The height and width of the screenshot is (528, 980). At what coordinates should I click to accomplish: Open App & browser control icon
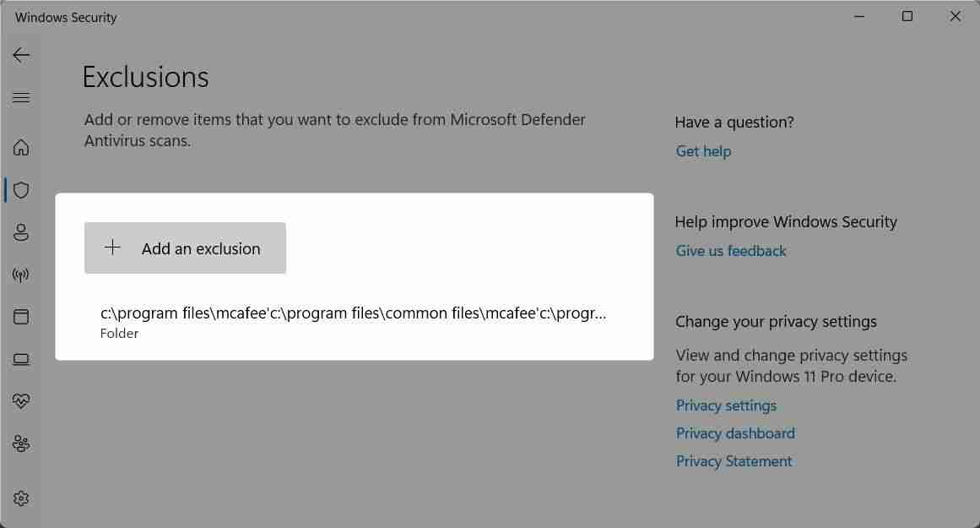21,316
